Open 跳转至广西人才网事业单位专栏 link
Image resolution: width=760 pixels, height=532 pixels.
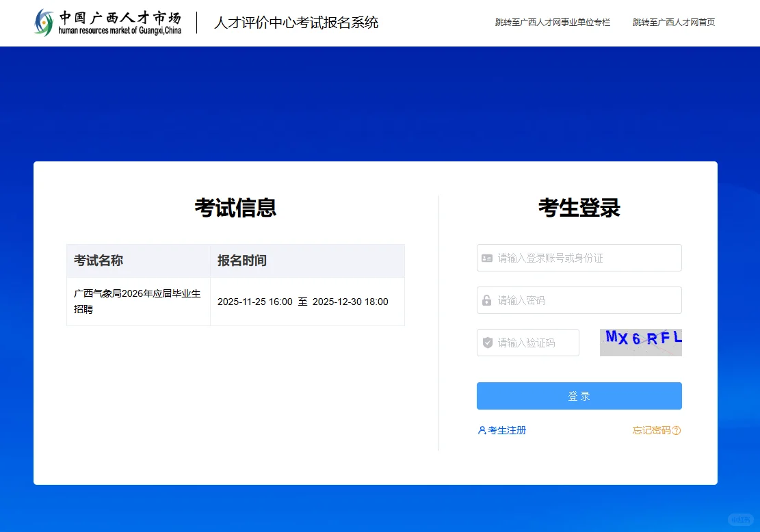[x=551, y=22]
